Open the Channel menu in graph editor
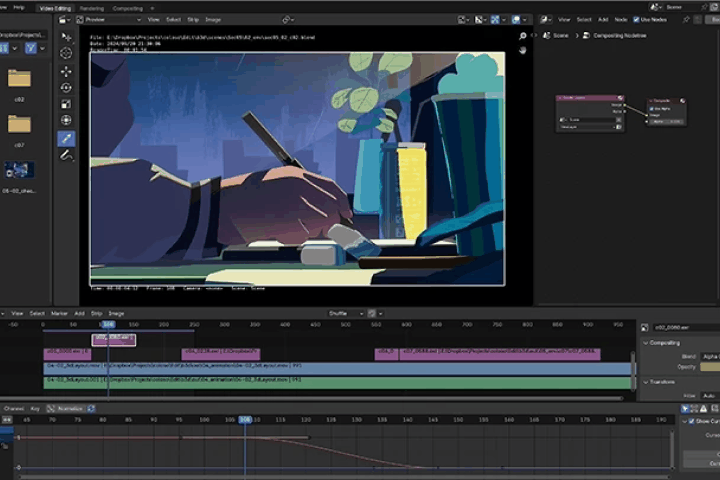 point(14,408)
